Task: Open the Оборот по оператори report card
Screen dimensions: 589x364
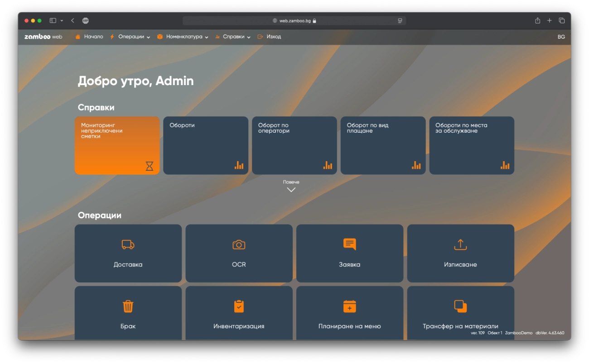Action: 294,145
